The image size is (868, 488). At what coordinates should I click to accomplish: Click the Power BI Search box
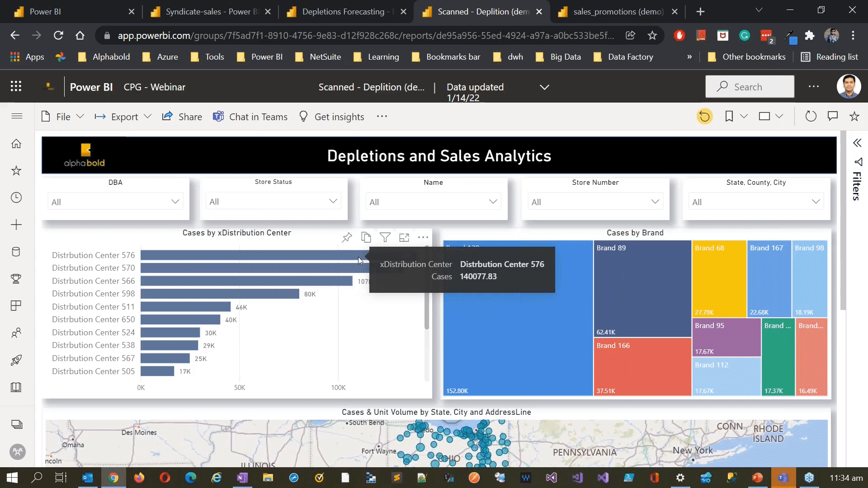pyautogui.click(x=750, y=86)
